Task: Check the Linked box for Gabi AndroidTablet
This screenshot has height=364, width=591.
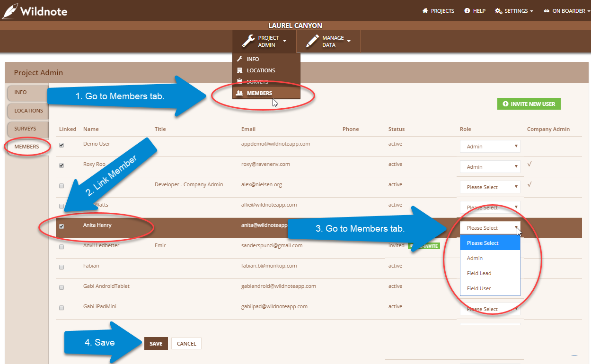Action: point(62,287)
